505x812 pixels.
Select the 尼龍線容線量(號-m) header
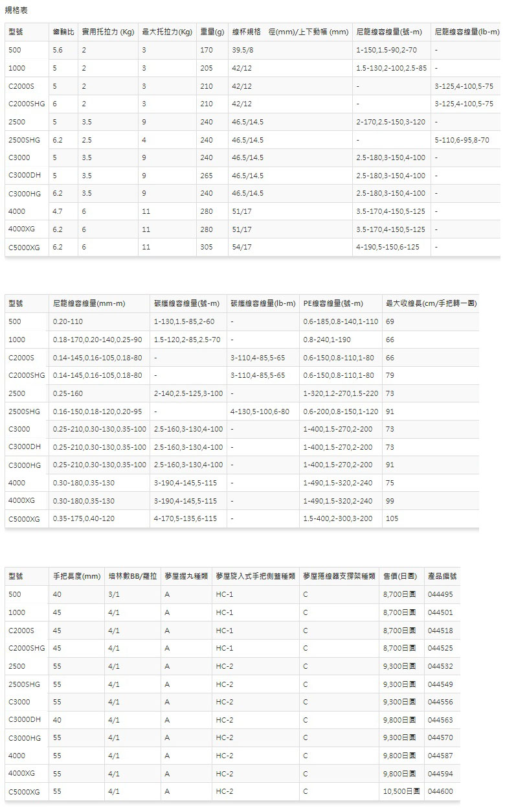click(390, 32)
